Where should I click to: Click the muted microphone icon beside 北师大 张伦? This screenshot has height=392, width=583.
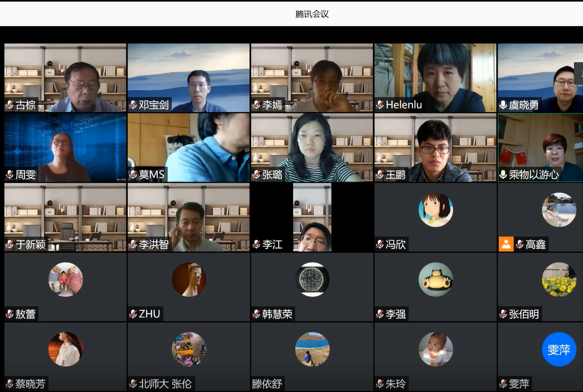pos(133,384)
